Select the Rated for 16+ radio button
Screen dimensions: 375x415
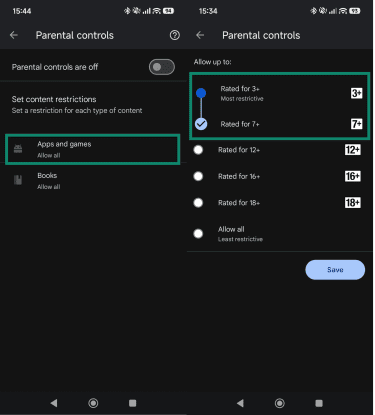click(198, 176)
